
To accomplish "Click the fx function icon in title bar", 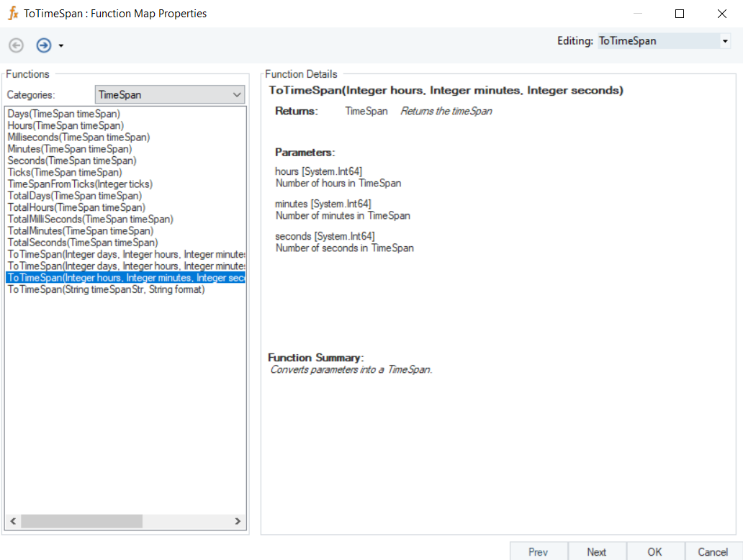I will (12, 13).
